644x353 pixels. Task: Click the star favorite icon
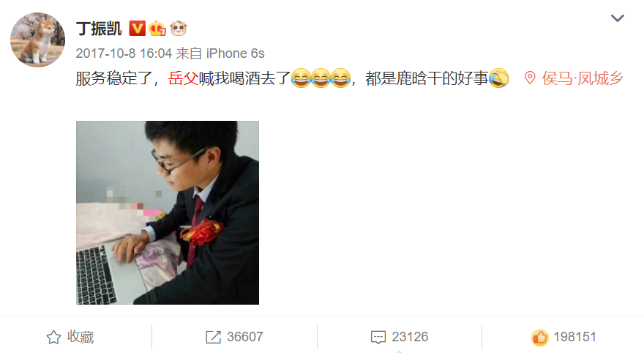pos(53,337)
